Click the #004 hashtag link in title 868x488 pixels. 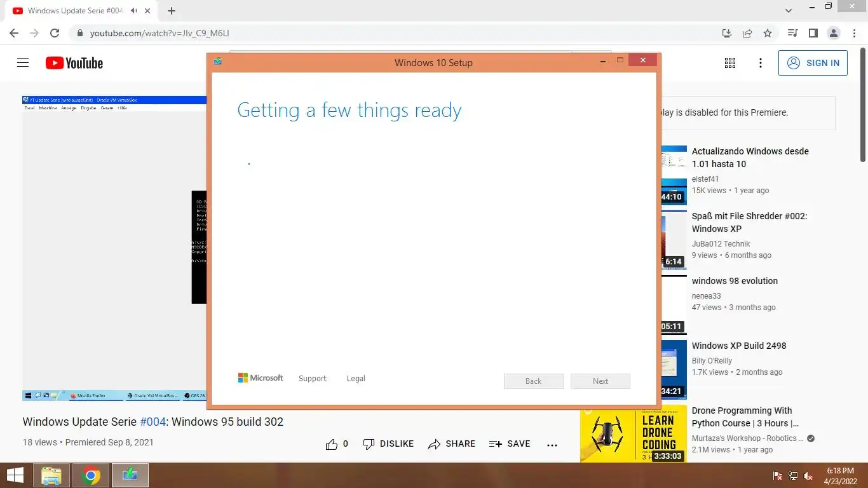(153, 422)
